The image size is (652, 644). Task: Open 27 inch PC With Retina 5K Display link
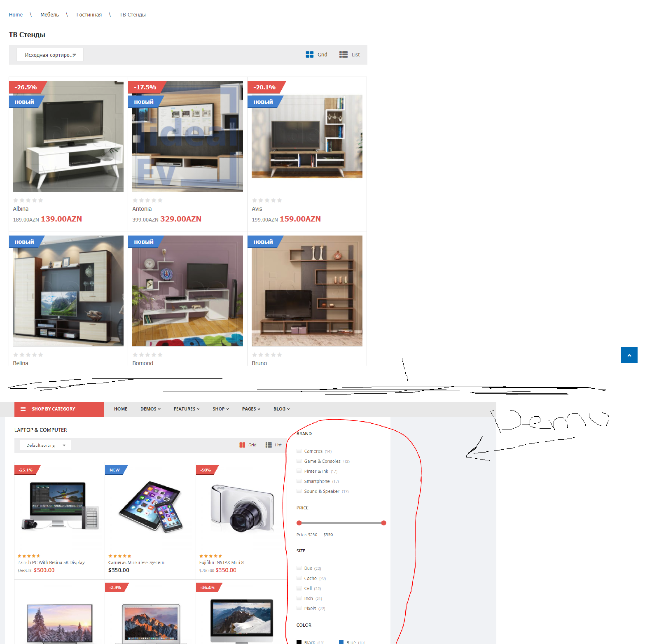(x=51, y=562)
